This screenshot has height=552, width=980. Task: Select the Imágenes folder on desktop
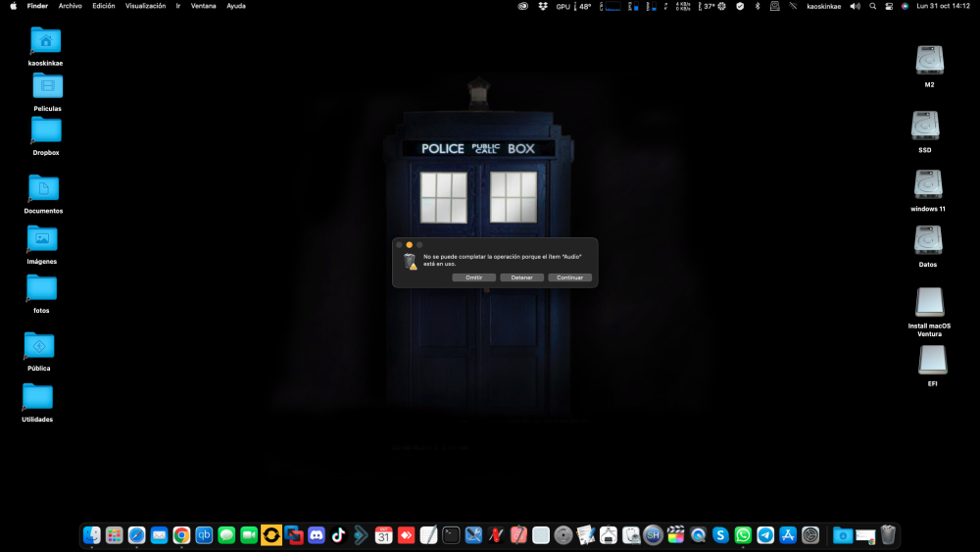click(x=42, y=239)
